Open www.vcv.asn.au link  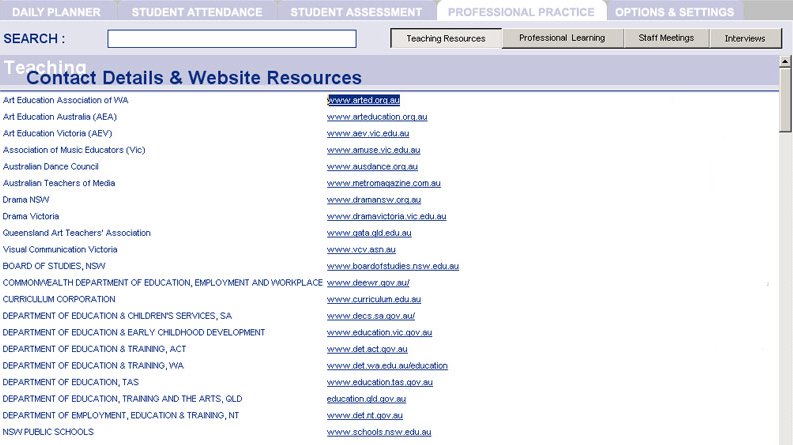tap(361, 250)
